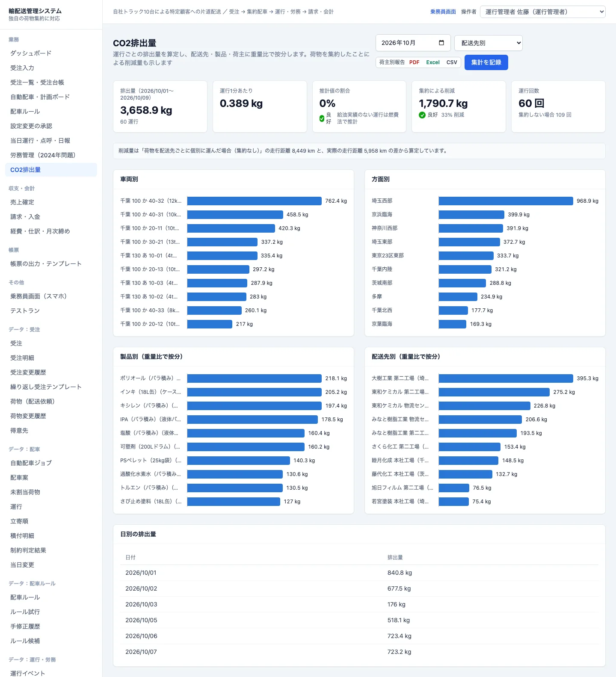Viewport: 616px width, 677px height.
Task: Click green check icon in 集約による削減 card
Action: pos(422,115)
